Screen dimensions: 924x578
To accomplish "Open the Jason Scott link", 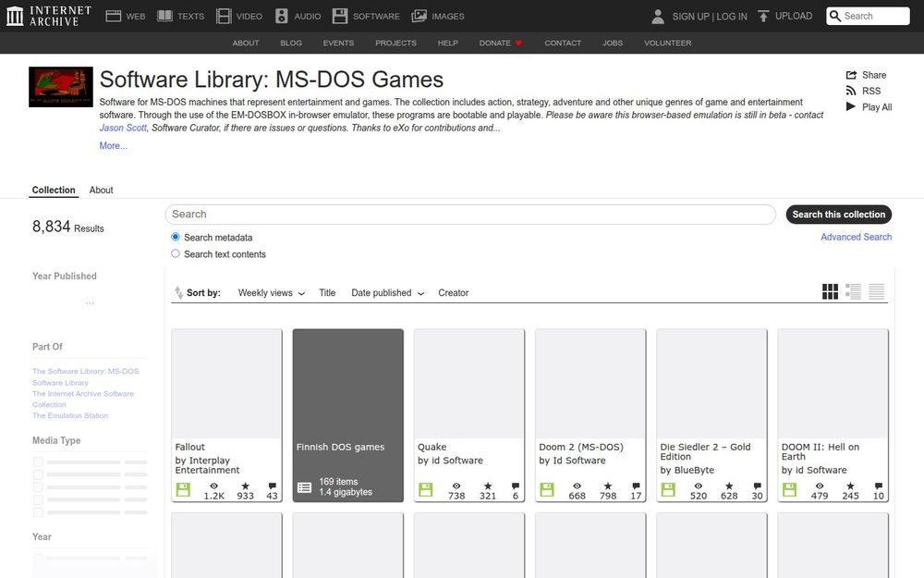I will pos(123,128).
